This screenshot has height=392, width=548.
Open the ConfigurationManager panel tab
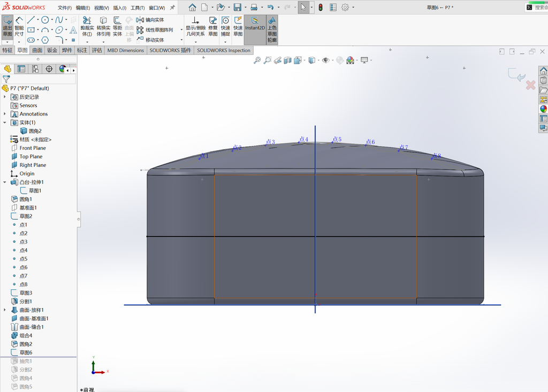[x=35, y=69]
